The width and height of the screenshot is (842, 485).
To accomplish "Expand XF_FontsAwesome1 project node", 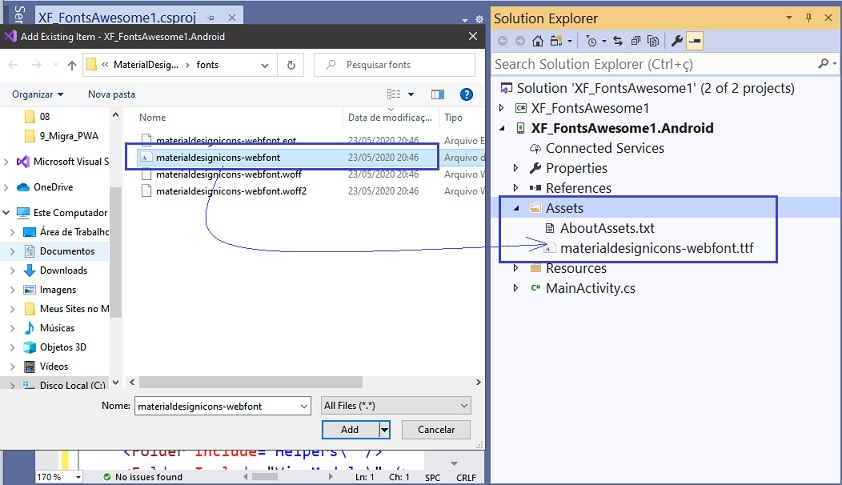I will (x=502, y=108).
